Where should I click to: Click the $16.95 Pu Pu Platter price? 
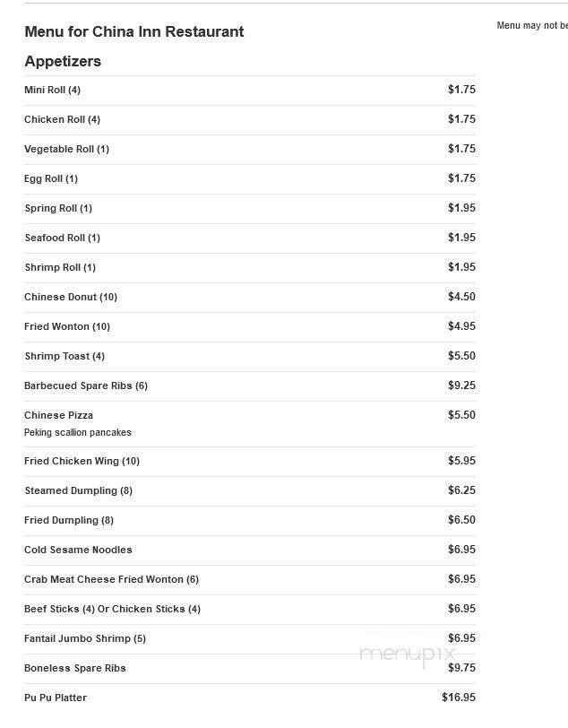coord(459,698)
